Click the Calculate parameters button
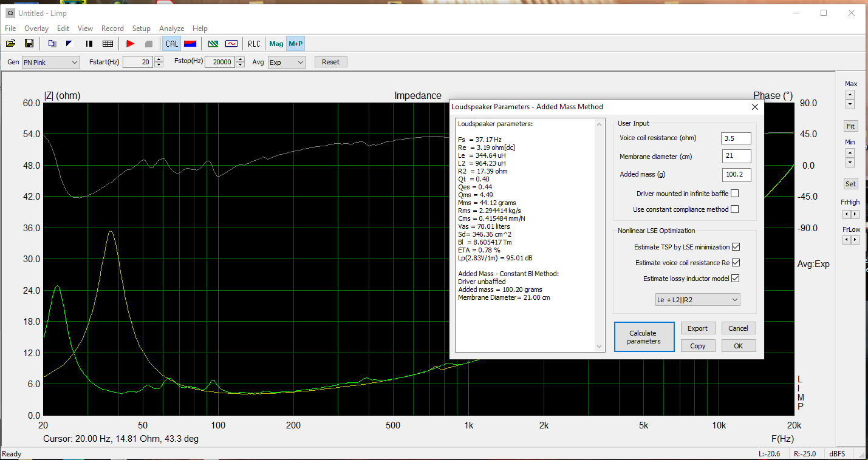Image resolution: width=868 pixels, height=460 pixels. (644, 337)
